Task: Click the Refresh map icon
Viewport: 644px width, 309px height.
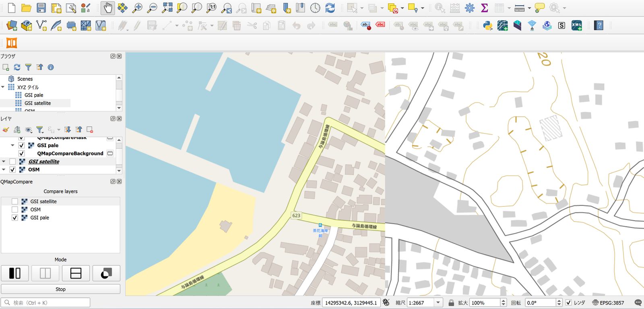Action: [330, 8]
